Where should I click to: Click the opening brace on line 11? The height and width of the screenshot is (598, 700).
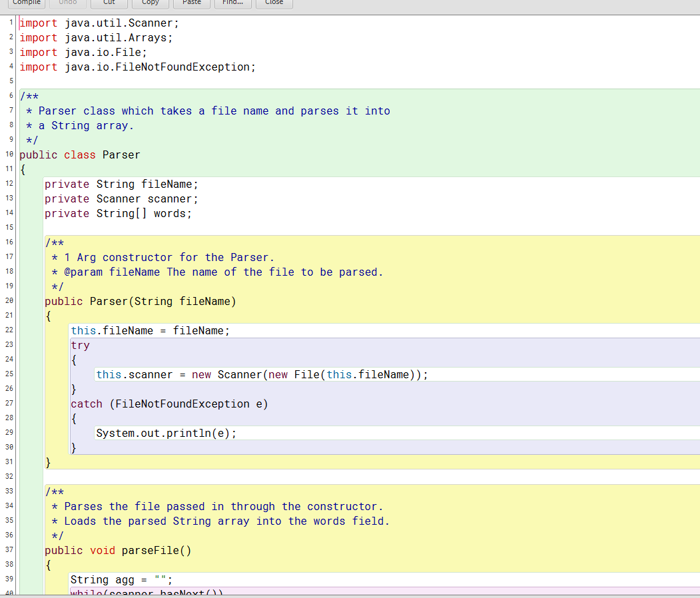click(x=23, y=170)
